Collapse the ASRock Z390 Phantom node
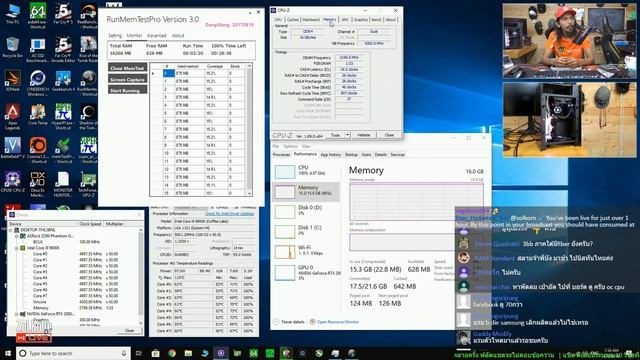 pos(17,236)
